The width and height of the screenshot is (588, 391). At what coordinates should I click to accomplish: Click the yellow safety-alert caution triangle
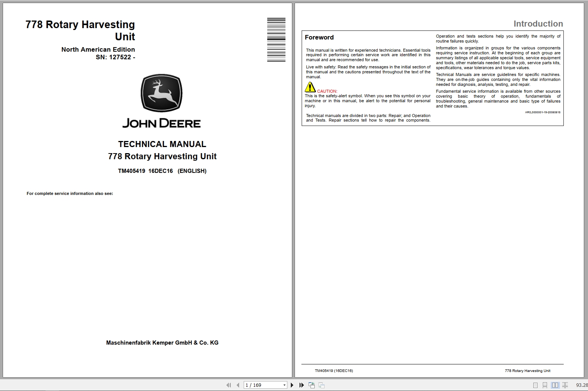[x=310, y=87]
